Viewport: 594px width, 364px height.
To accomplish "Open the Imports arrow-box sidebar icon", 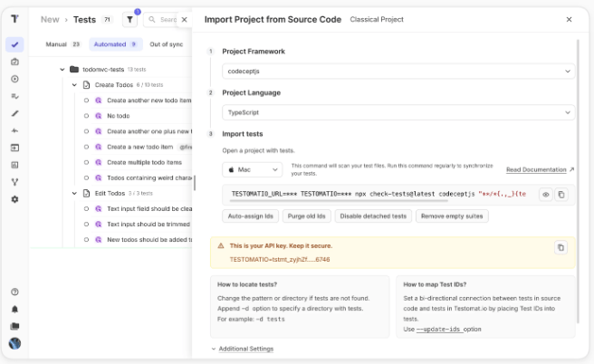I will (x=14, y=148).
